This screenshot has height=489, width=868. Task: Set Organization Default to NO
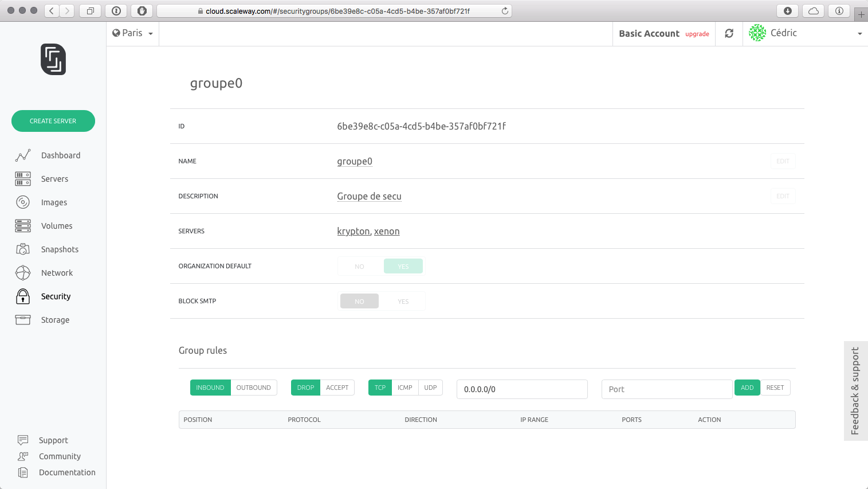[359, 267]
